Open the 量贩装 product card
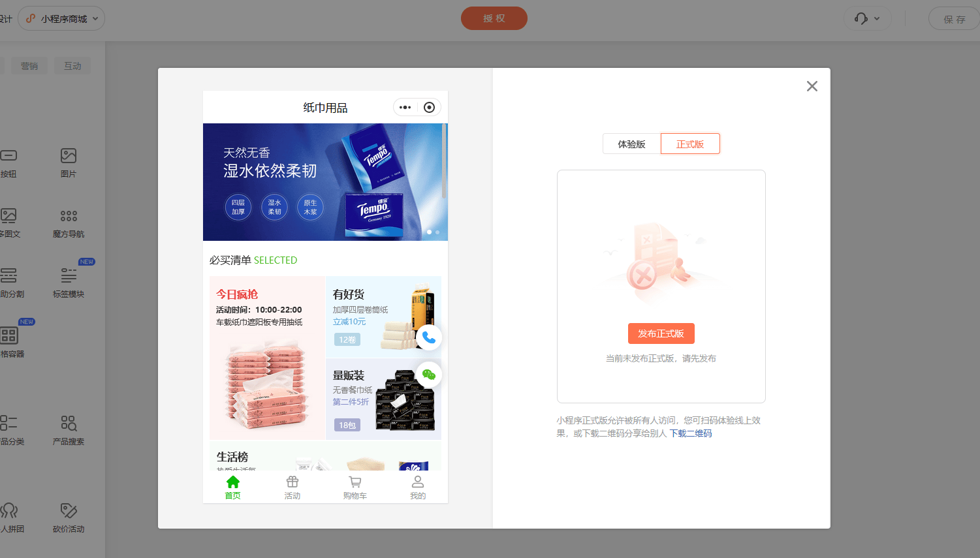980x558 pixels. (x=383, y=399)
